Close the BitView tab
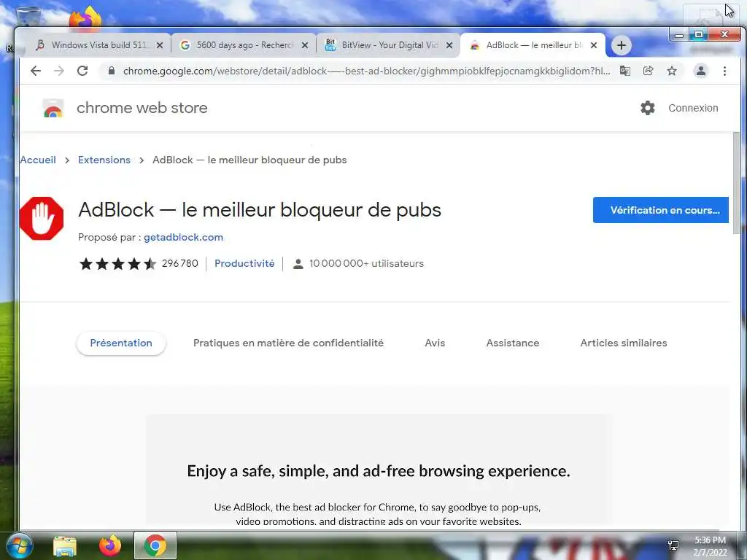The height and width of the screenshot is (560, 747). (449, 45)
